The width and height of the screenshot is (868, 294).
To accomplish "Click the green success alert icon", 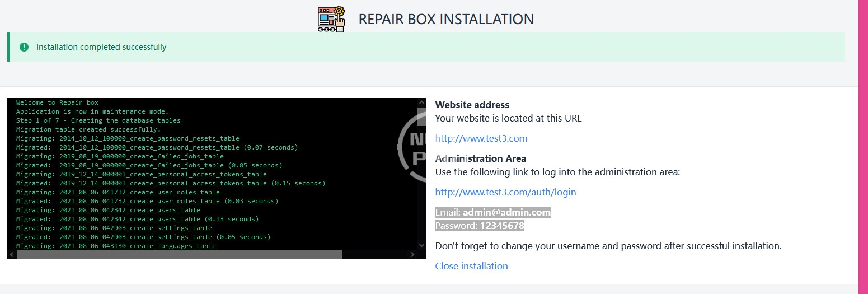I will [x=24, y=47].
